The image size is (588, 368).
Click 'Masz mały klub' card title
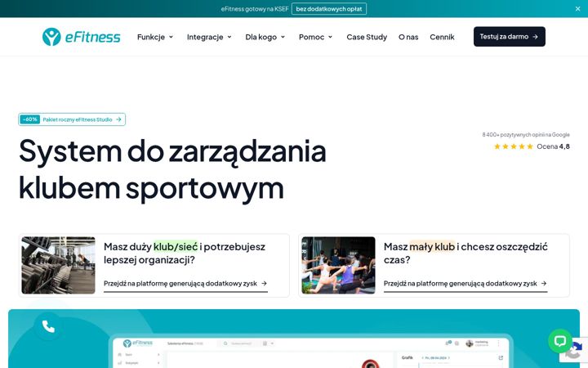click(x=465, y=253)
